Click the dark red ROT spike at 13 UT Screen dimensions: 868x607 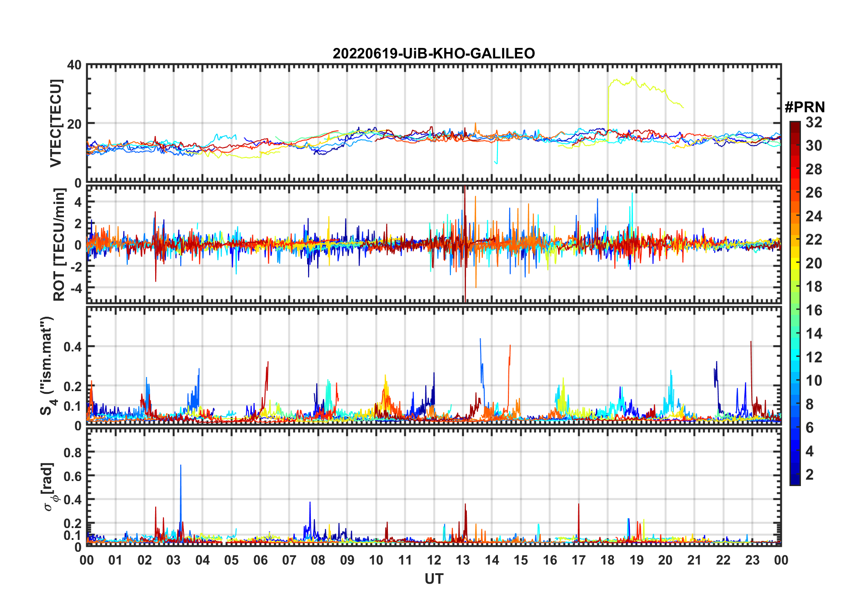click(x=465, y=244)
